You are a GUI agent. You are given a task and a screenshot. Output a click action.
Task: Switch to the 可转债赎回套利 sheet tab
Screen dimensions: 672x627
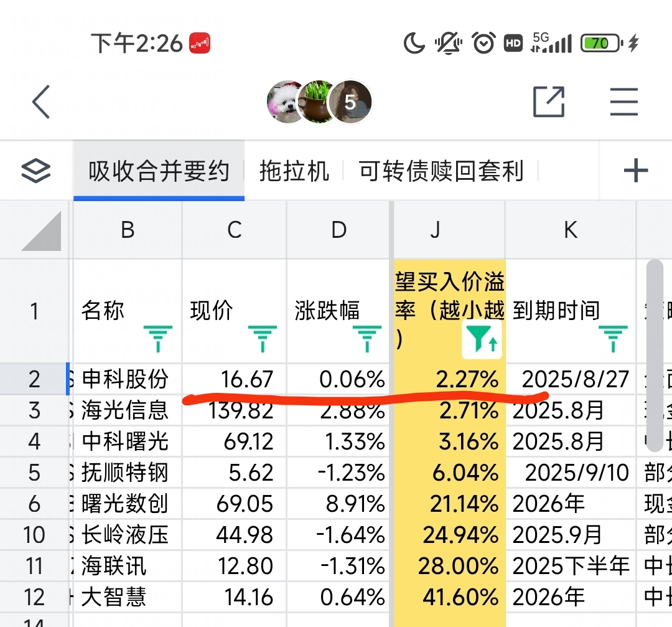tap(441, 170)
